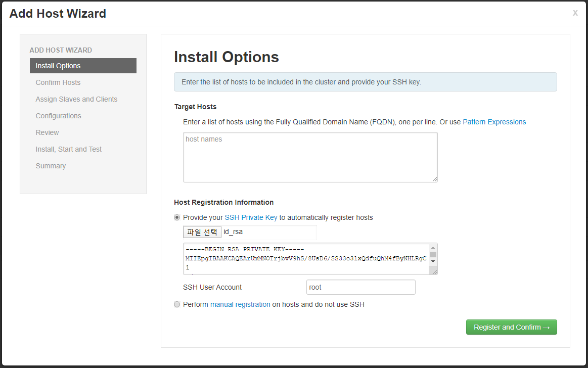Close the Add Host Wizard dialog
The height and width of the screenshot is (368, 588).
coord(575,13)
